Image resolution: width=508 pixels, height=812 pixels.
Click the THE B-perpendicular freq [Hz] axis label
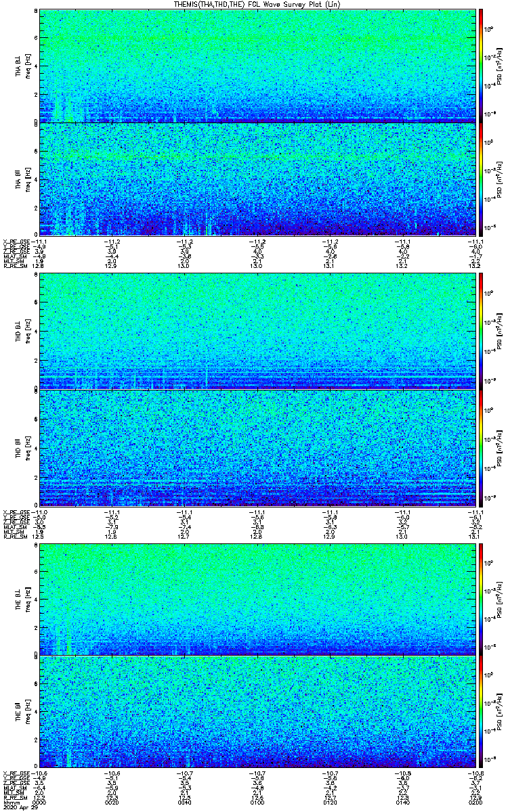(27, 598)
